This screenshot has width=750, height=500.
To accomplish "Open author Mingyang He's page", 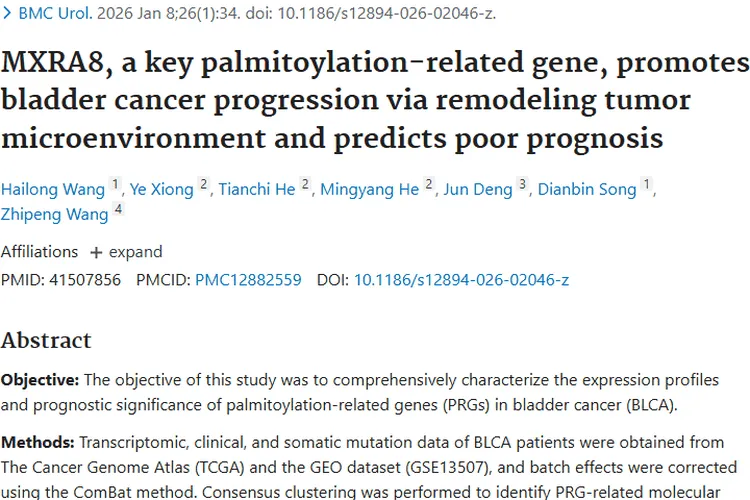I will 369,189.
